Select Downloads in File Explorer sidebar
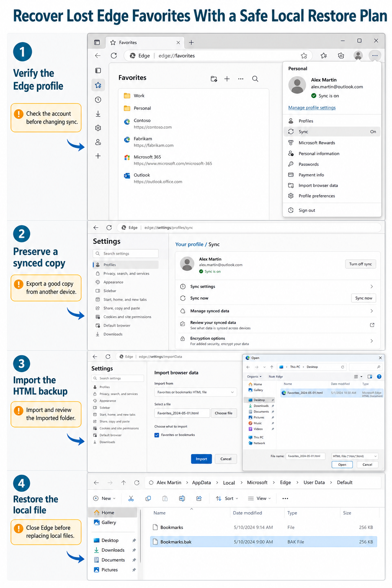 pyautogui.click(x=113, y=550)
